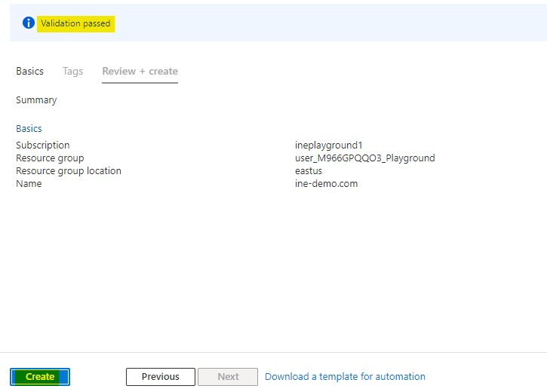Select the 'ine-demo.com' name value

[x=326, y=183]
